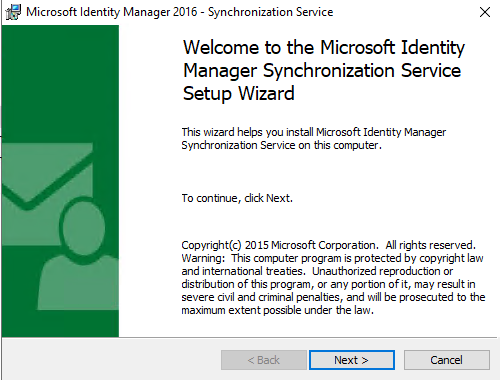Click the 'This wizard helps you install' line
Image resolution: width=500 pixels, height=380 pixels.
point(314,132)
